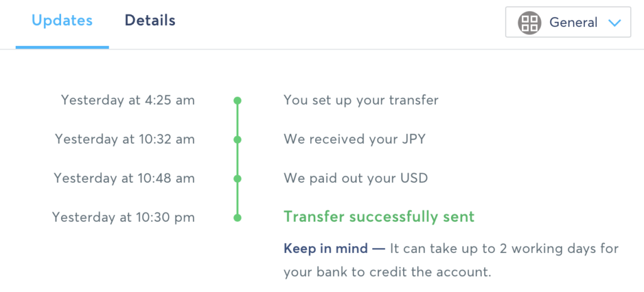Screen dimensions: 644x292
Task: Click the 'We paid out your USD' dot
Action: [x=237, y=178]
